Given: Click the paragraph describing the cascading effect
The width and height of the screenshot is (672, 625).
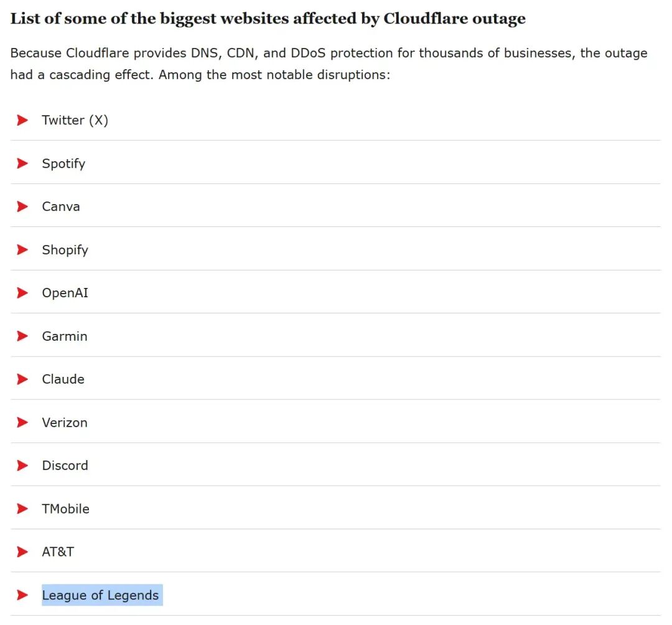Looking at the screenshot, I should click(329, 64).
